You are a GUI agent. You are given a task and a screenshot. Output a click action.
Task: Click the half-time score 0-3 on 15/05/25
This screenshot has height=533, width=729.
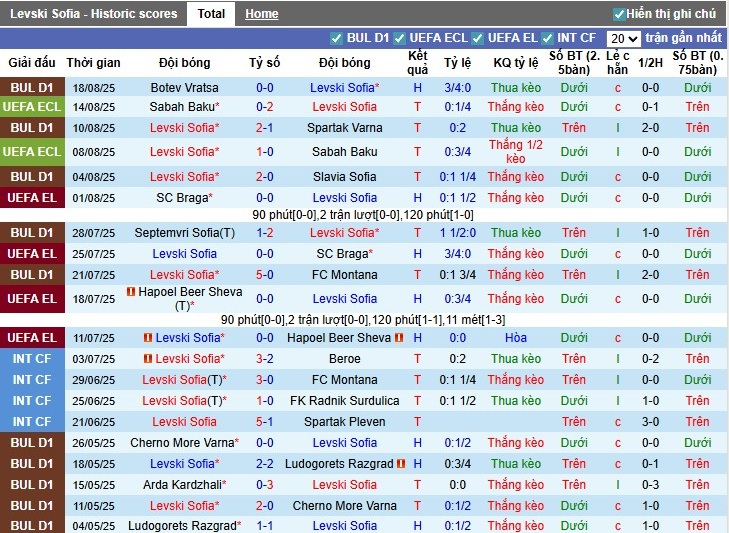(x=650, y=485)
